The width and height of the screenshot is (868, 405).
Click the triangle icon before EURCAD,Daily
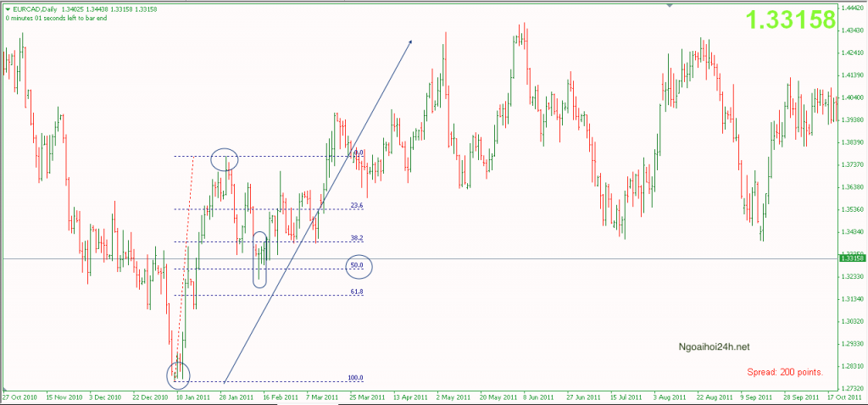pyautogui.click(x=6, y=8)
